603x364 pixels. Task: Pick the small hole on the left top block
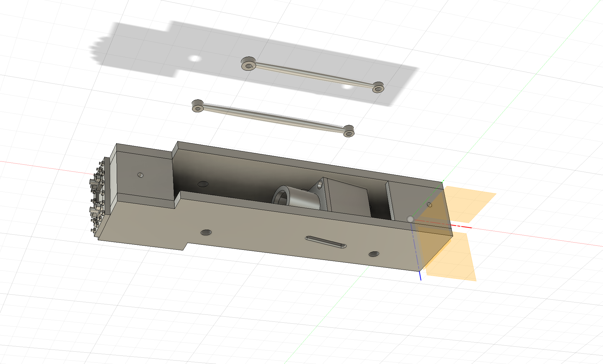click(141, 175)
